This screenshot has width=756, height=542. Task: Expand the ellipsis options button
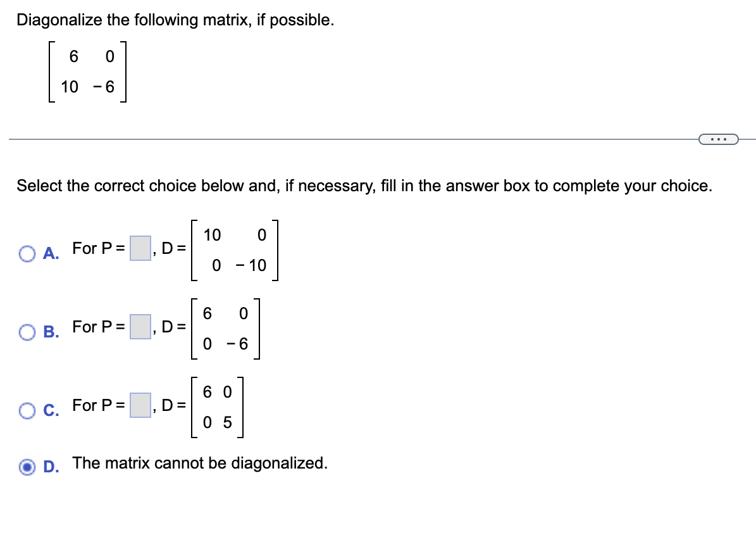point(718,139)
